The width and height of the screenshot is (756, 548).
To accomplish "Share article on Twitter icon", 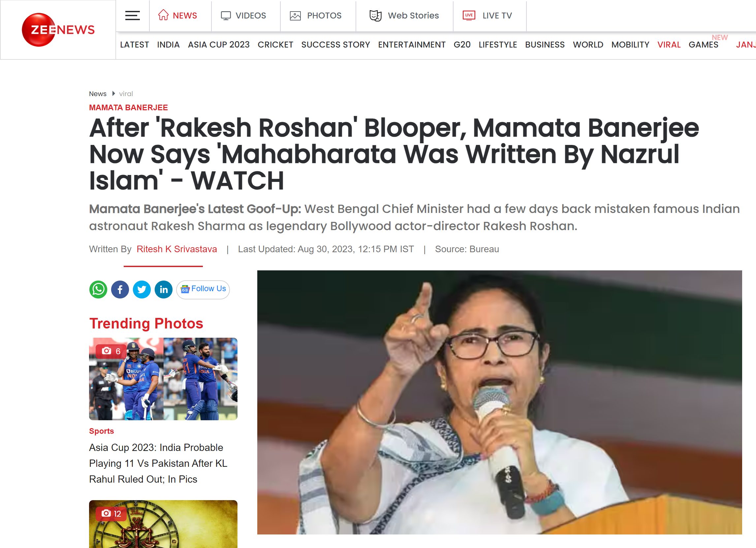I will coord(142,290).
